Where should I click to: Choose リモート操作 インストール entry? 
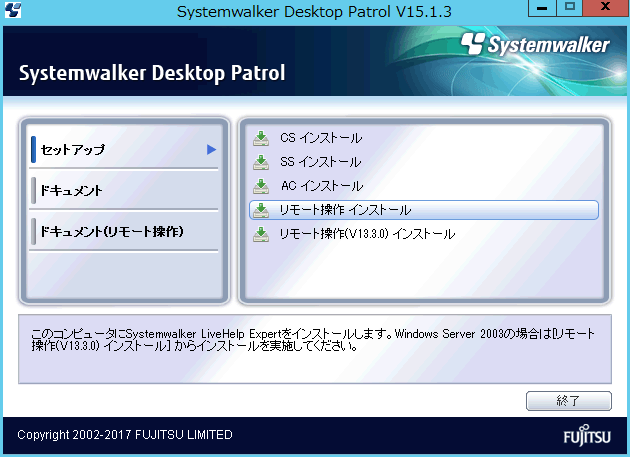(424, 210)
